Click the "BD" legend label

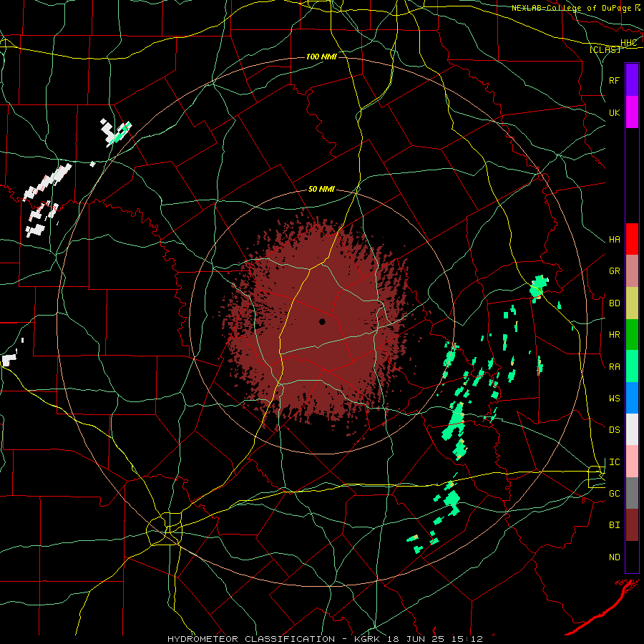614,303
